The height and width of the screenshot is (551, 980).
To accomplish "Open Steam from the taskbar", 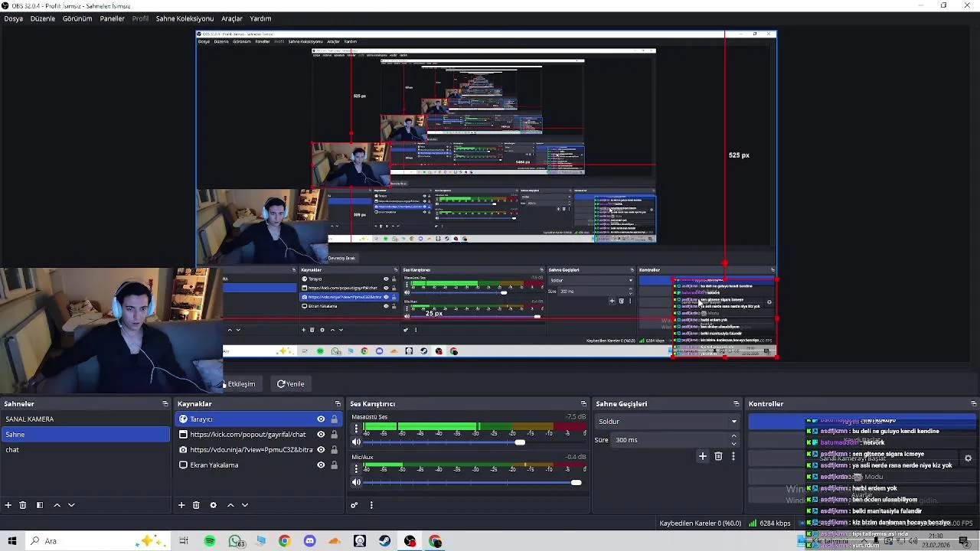I will tap(385, 541).
